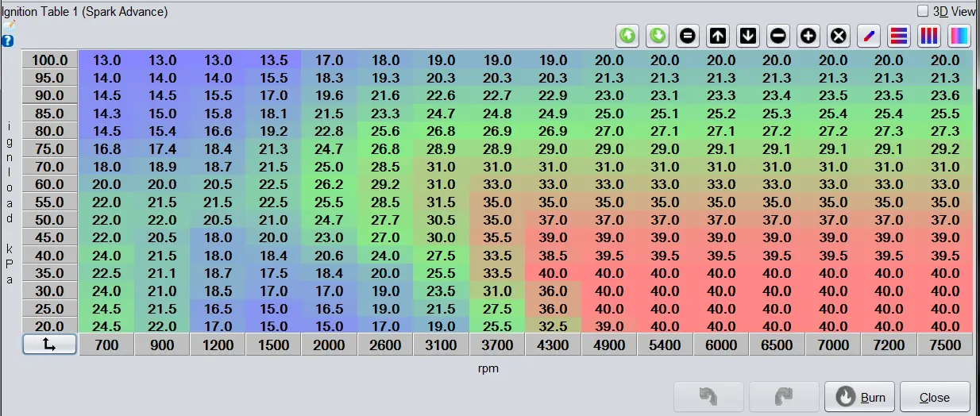Click the axis swap arrows button
Image resolution: width=980 pixels, height=416 pixels.
pyautogui.click(x=49, y=345)
